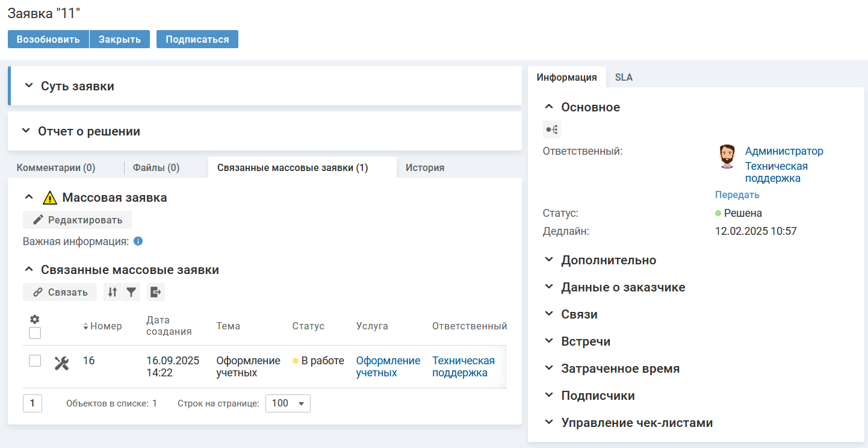Expand the Суть заявки section
The image size is (868, 448).
point(78,86)
